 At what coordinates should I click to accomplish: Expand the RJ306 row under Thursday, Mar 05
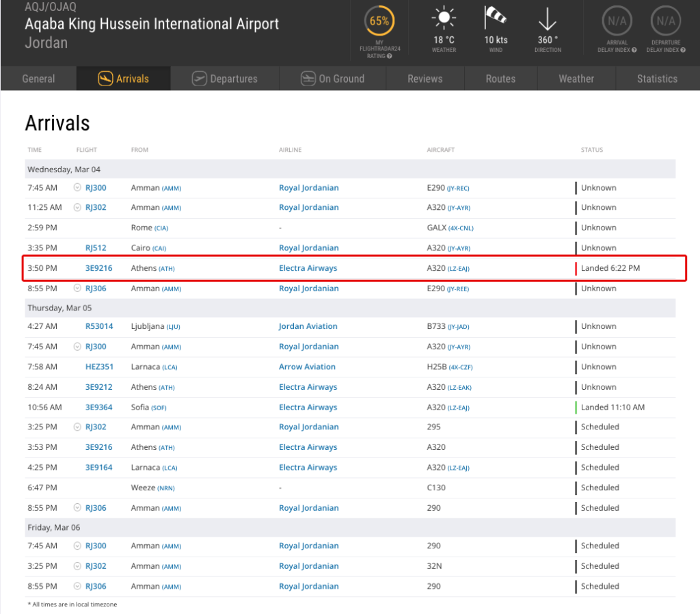[77, 508]
